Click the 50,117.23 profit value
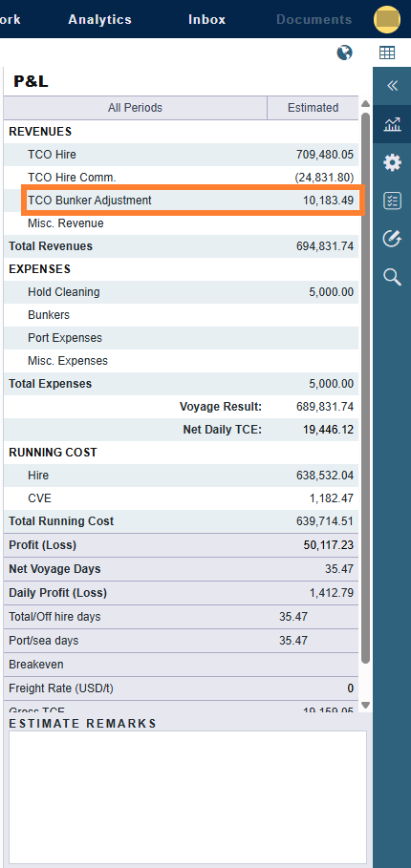Viewport: 411px width, 868px height. [329, 544]
